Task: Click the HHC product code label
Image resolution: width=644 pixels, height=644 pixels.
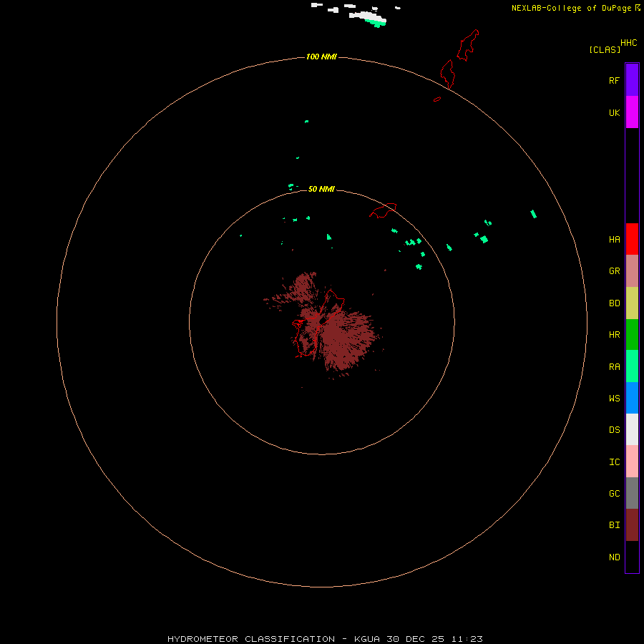Action: coord(628,43)
